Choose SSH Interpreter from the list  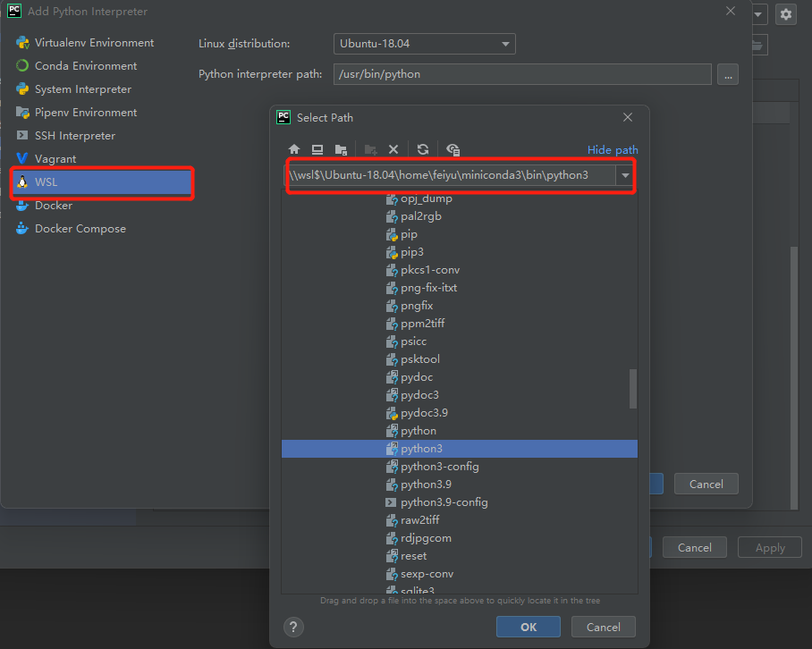coord(75,136)
